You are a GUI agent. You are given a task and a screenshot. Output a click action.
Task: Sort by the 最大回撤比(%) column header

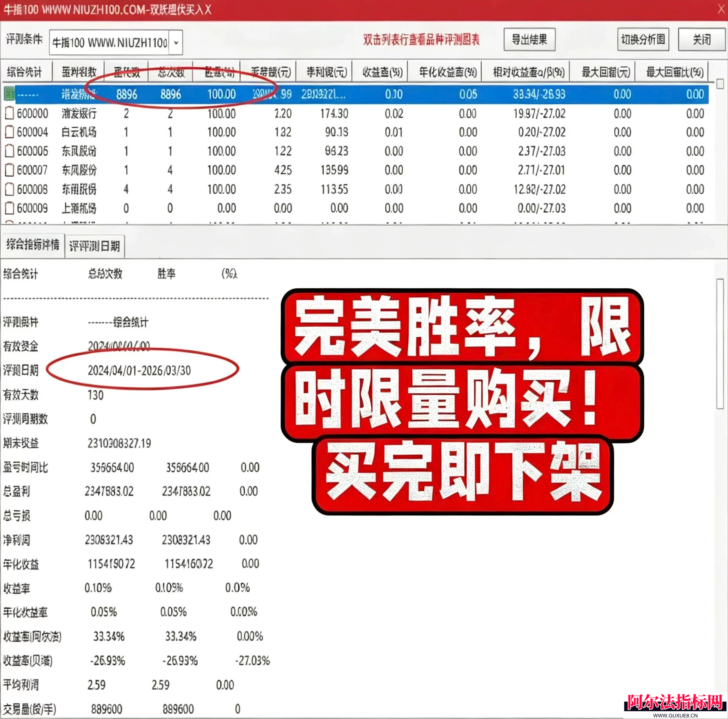tap(672, 72)
